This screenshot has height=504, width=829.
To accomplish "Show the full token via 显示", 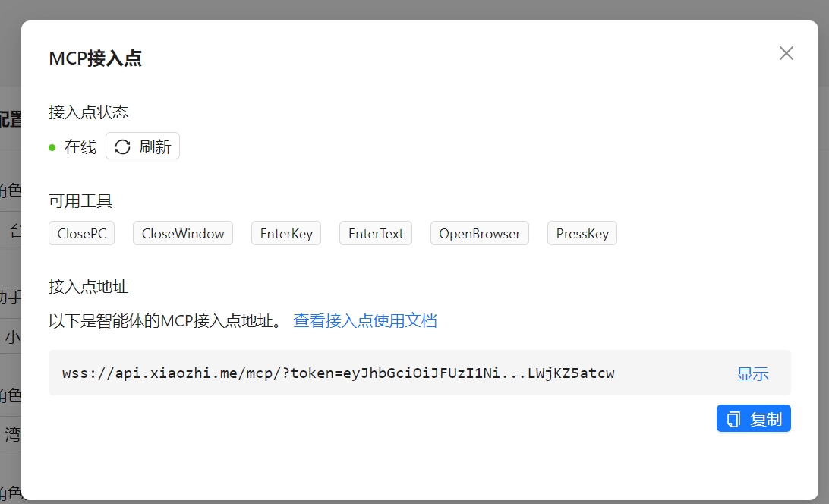I will coord(752,373).
